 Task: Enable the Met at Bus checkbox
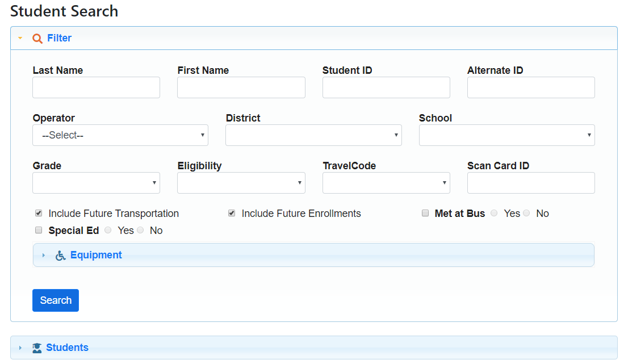pos(425,214)
